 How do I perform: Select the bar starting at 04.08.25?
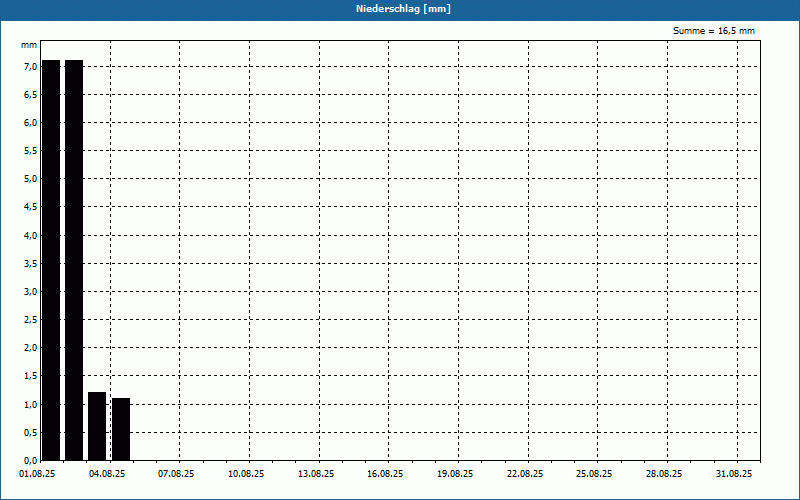[x=121, y=429]
